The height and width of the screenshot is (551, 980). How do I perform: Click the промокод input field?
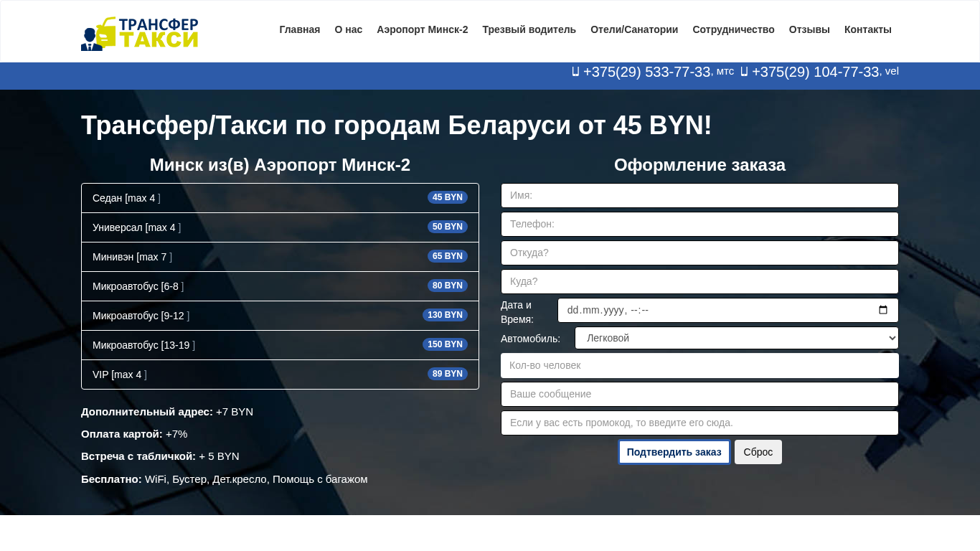[699, 423]
